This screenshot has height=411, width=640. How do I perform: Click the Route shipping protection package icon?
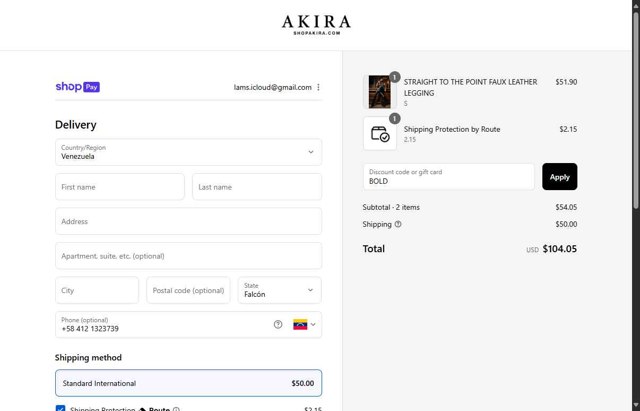(x=380, y=134)
